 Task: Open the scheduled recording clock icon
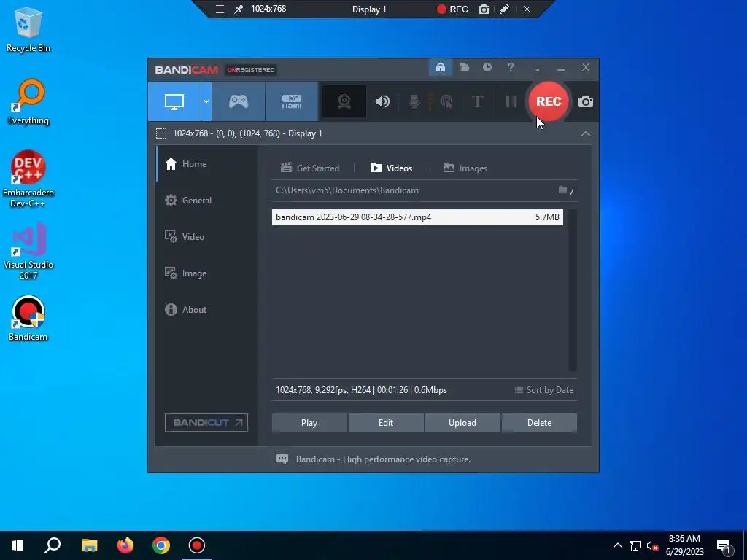click(487, 68)
